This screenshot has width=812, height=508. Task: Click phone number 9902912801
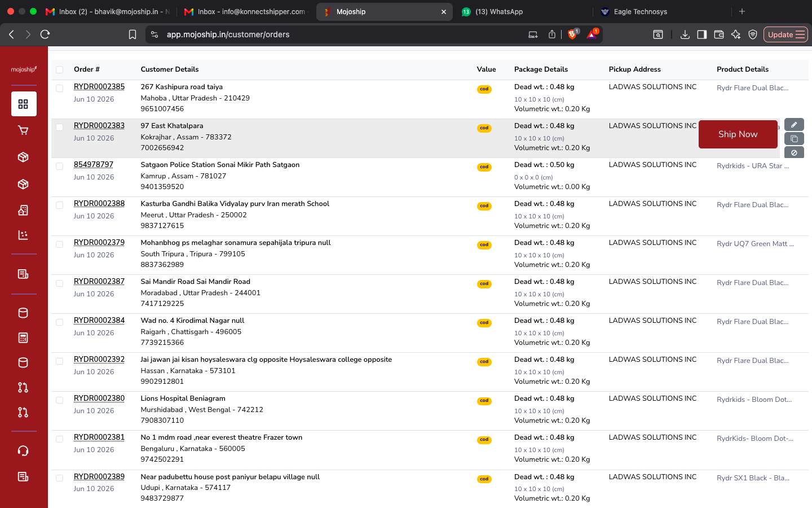(162, 382)
